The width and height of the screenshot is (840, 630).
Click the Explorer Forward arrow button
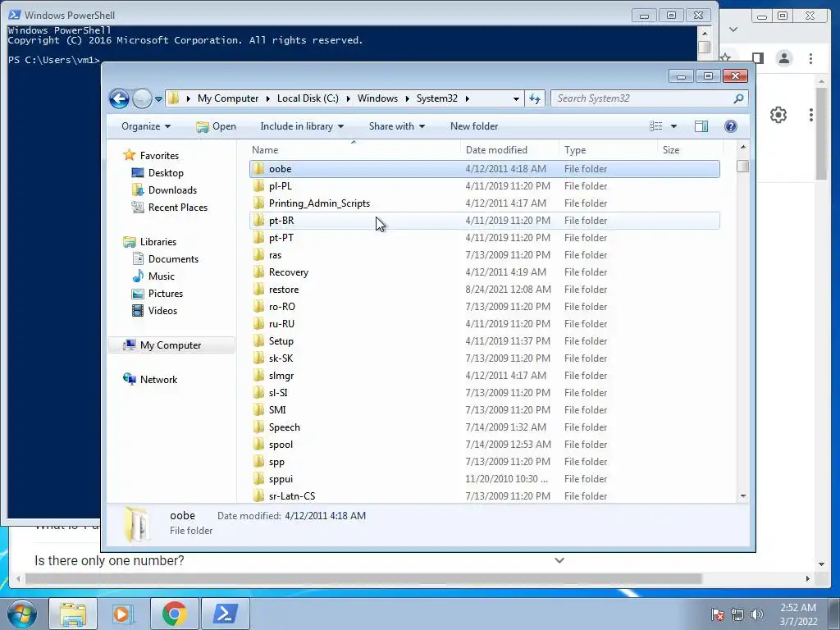(x=142, y=98)
